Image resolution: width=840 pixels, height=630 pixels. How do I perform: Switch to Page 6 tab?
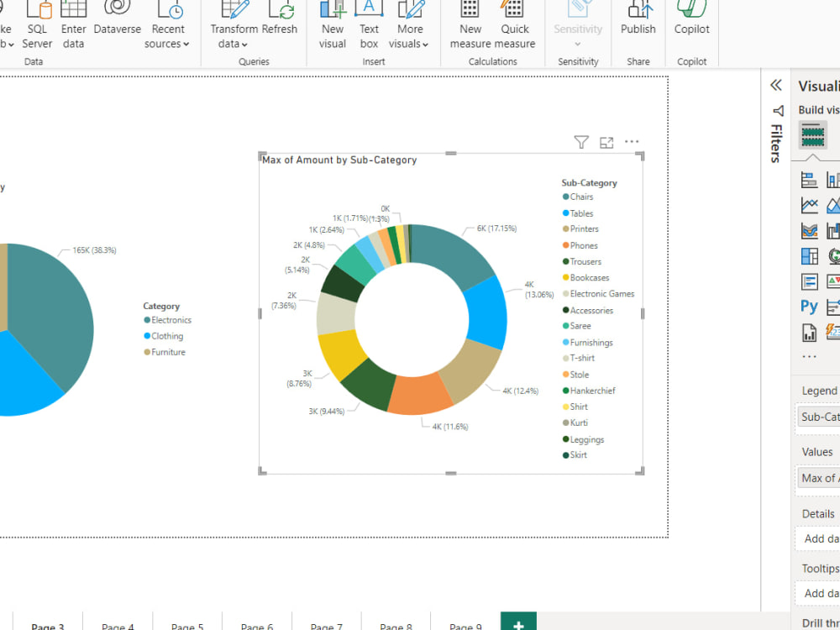pos(256,622)
